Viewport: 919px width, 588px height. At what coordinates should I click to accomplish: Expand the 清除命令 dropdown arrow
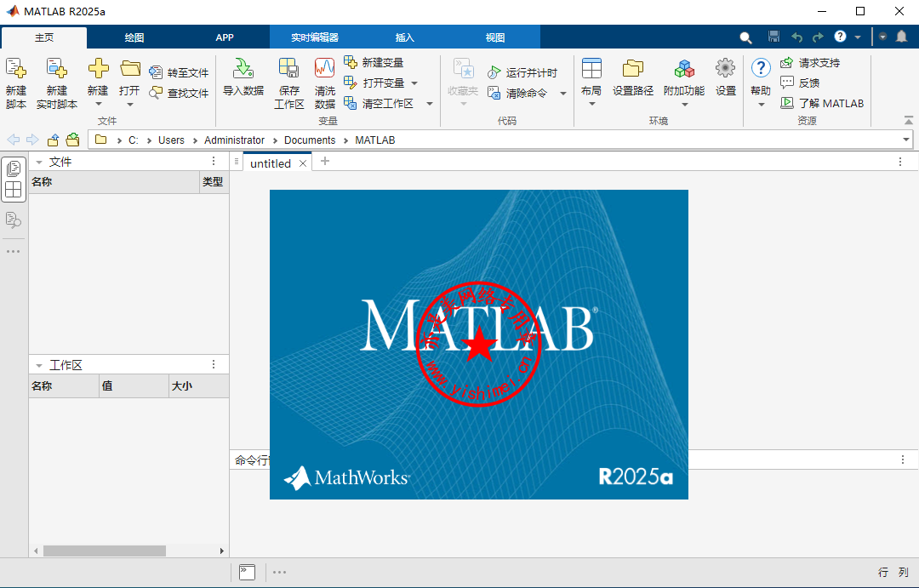(x=563, y=94)
